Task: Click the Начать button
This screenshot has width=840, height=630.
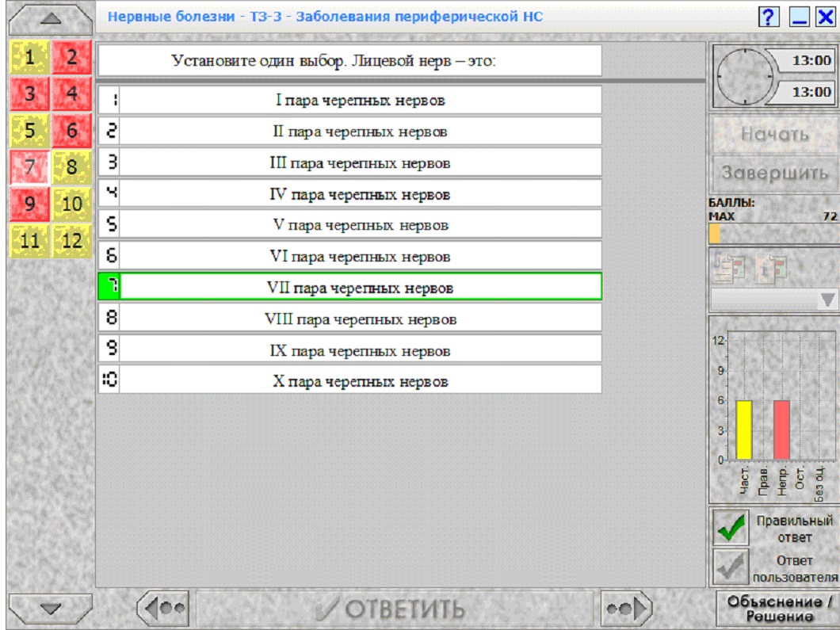Action: [x=775, y=134]
